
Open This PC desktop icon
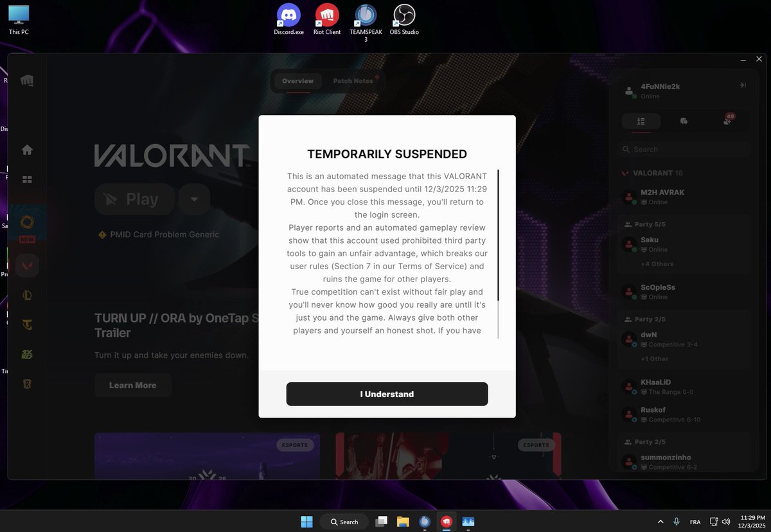coord(19,19)
